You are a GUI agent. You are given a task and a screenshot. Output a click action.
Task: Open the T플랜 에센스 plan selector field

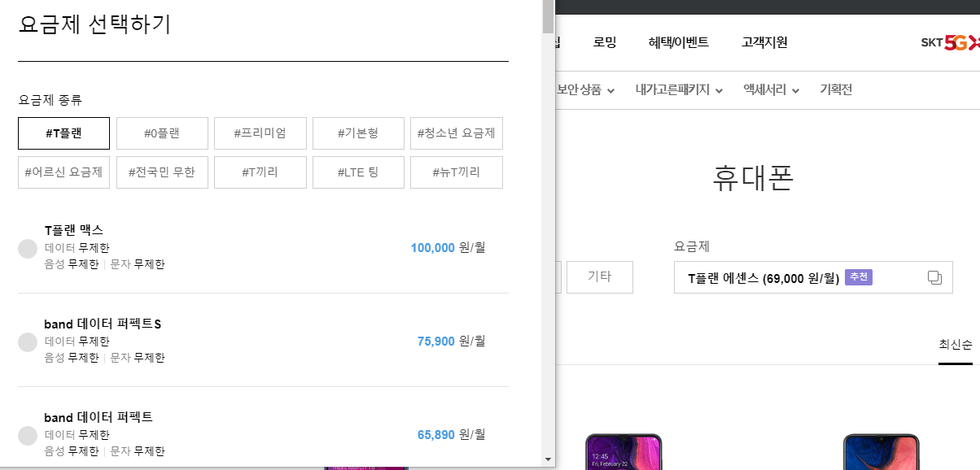[x=813, y=277]
